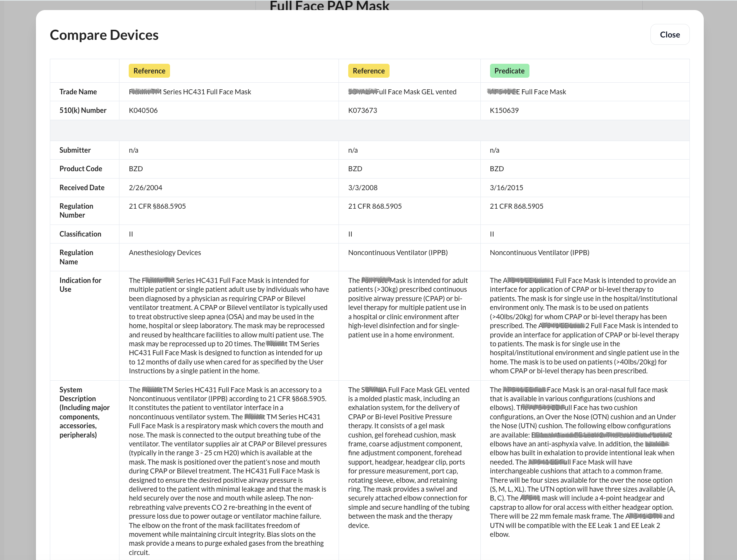737x560 pixels.
Task: Close the Compare Devices dialog
Action: [669, 35]
